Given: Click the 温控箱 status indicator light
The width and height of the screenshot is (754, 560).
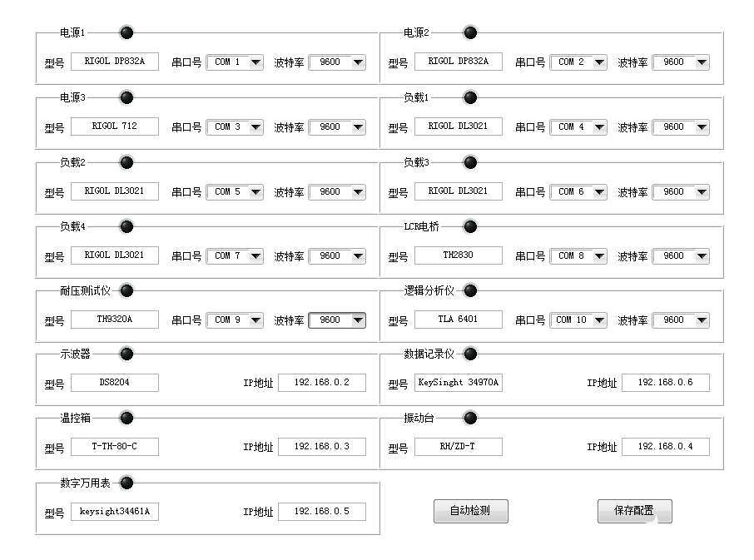Looking at the screenshot, I should tap(126, 418).
